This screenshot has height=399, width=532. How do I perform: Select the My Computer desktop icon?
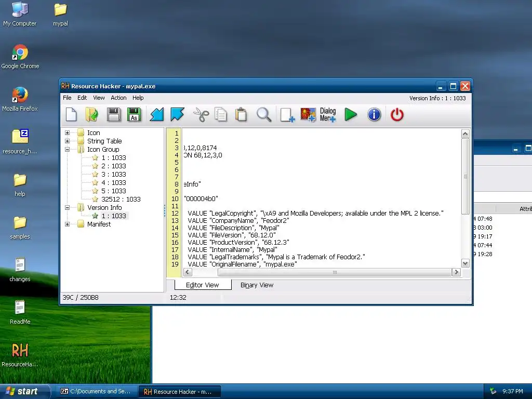click(x=20, y=14)
